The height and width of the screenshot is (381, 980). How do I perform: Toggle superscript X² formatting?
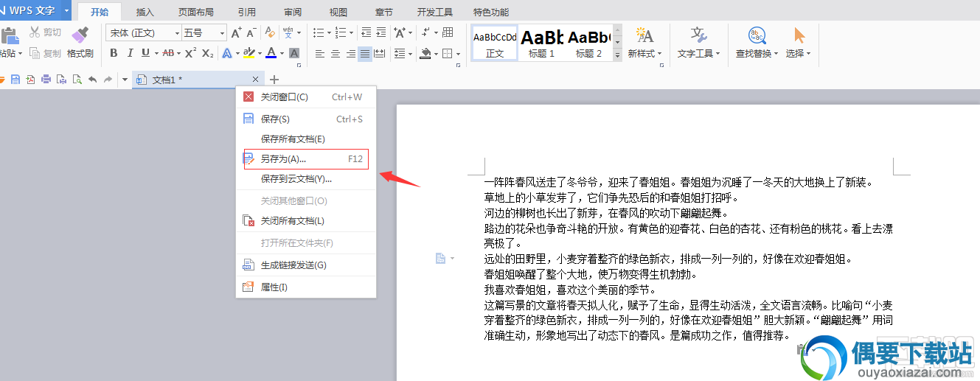point(190,53)
